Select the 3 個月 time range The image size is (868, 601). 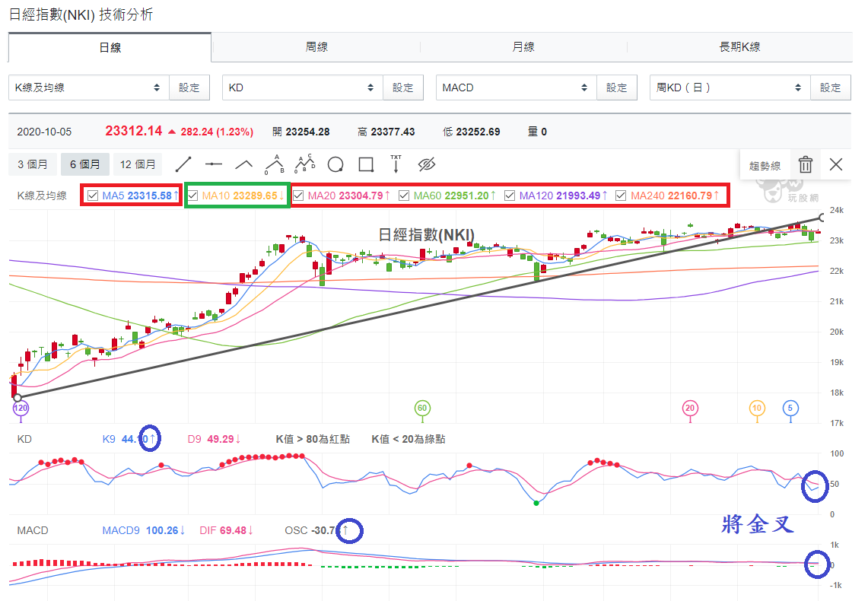pyautogui.click(x=32, y=164)
